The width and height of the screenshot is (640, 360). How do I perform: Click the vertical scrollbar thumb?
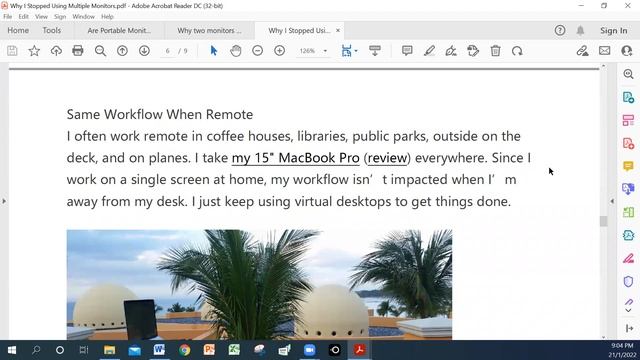point(604,221)
